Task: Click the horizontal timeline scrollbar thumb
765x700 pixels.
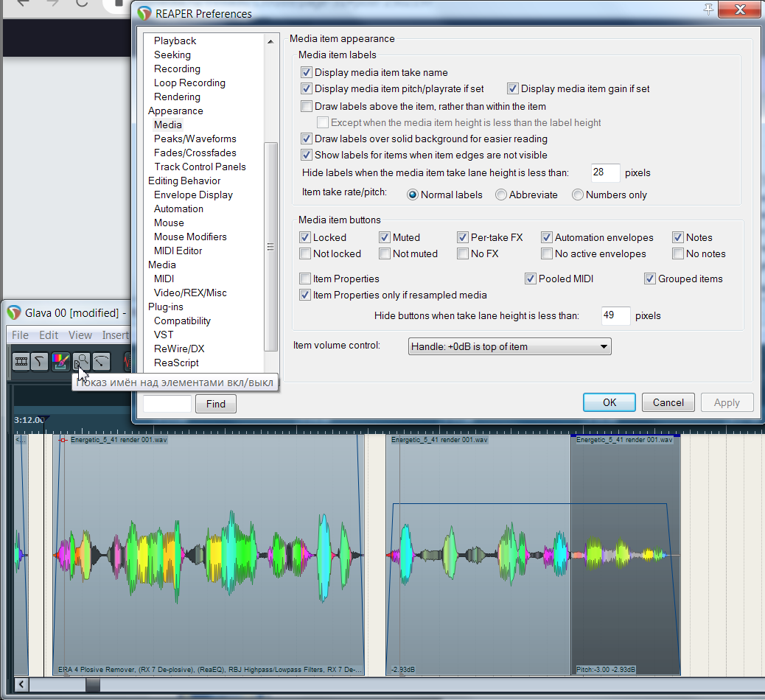Action: (x=93, y=685)
